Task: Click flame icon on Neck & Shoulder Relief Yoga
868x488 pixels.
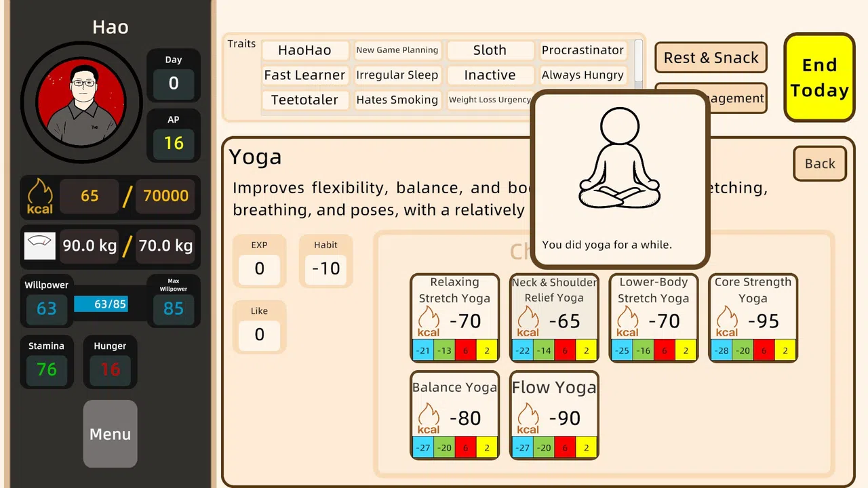Action: click(528, 321)
